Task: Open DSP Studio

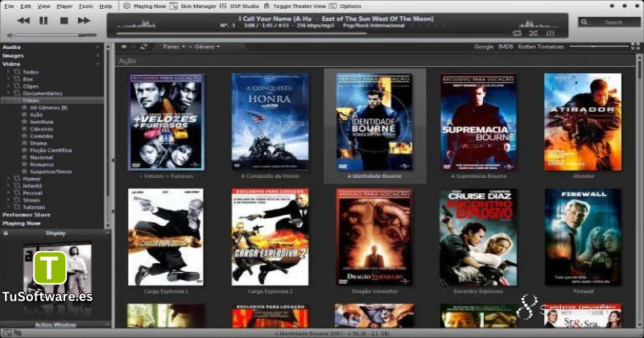Action: pyautogui.click(x=239, y=6)
